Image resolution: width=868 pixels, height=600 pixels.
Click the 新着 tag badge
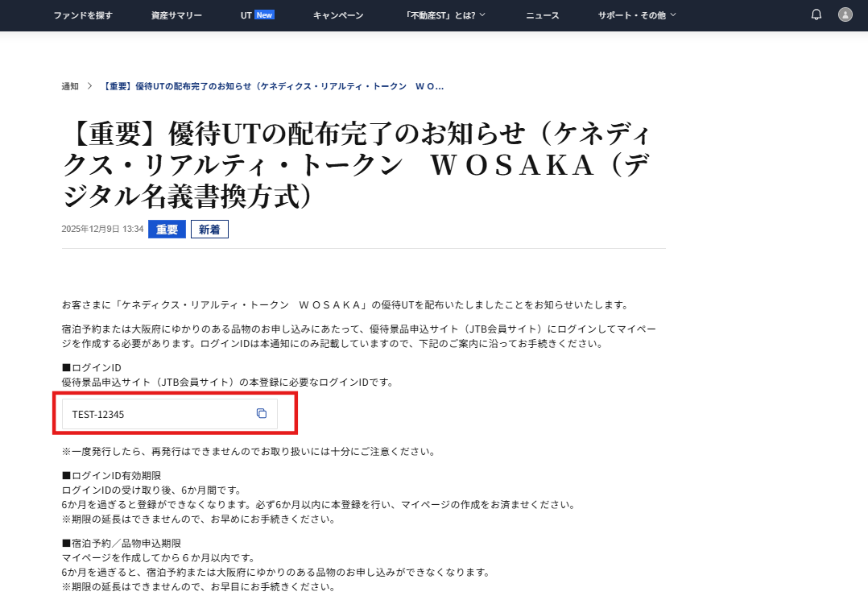click(210, 230)
